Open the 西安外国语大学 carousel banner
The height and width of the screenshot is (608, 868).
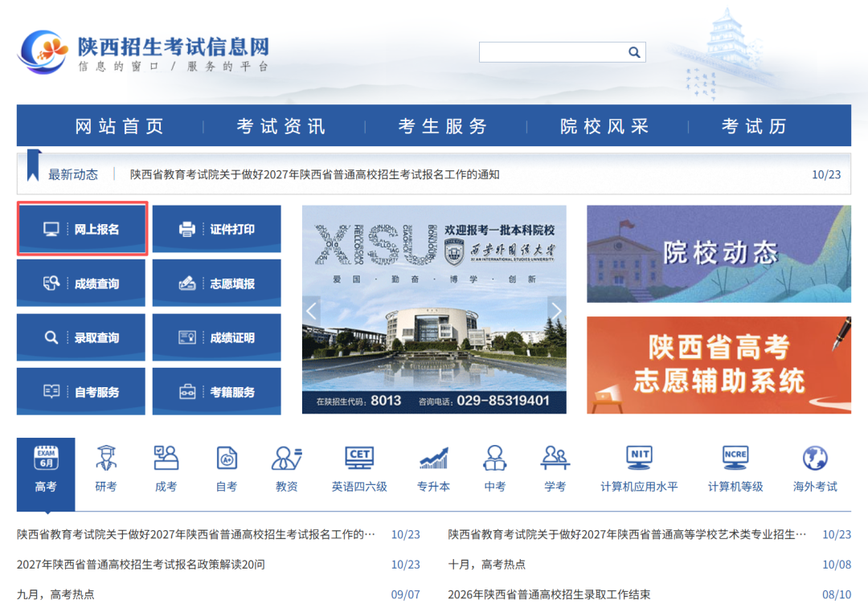click(x=434, y=310)
